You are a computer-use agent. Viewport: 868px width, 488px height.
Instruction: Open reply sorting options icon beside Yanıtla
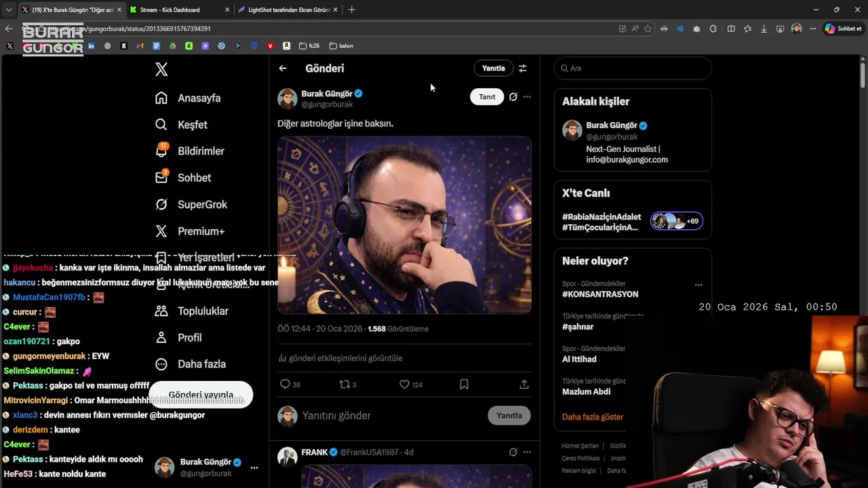coord(522,68)
